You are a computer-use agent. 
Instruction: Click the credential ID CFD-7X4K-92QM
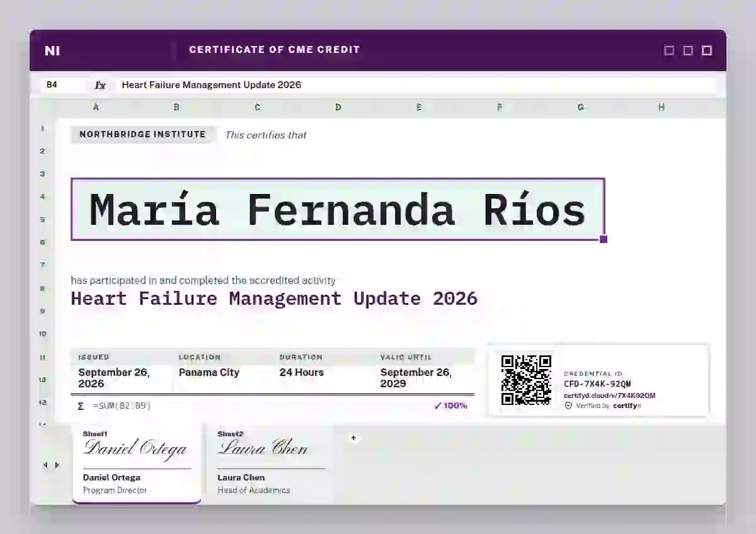597,384
